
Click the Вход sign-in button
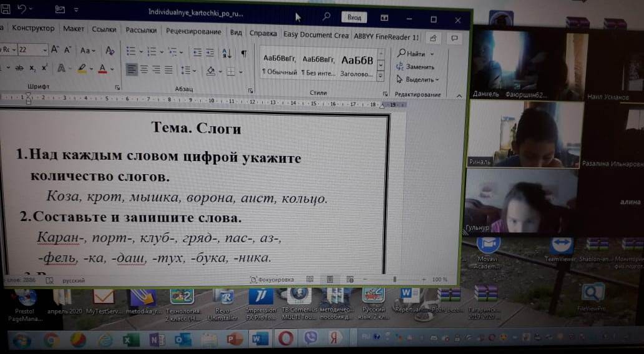pos(354,17)
